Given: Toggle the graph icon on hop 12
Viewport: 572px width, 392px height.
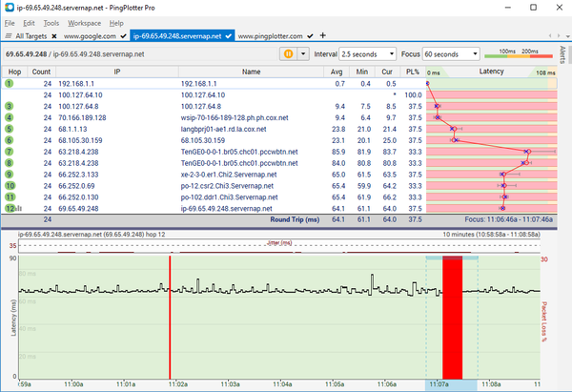Looking at the screenshot, I should [19, 209].
